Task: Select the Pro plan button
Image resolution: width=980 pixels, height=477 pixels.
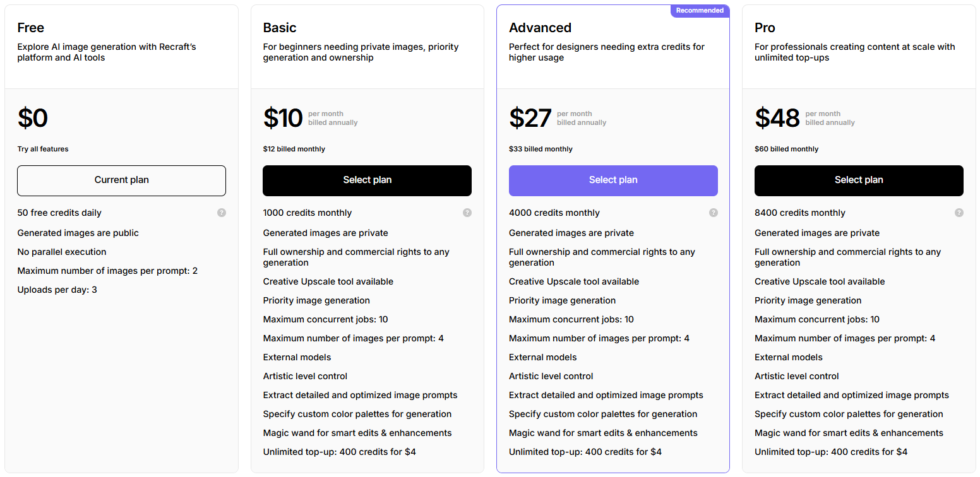Action: (x=858, y=180)
